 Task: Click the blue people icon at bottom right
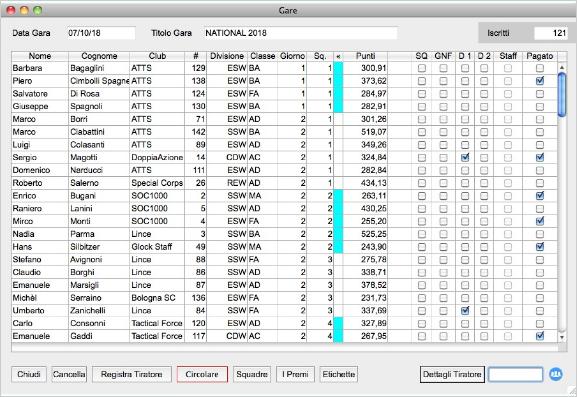coord(556,374)
